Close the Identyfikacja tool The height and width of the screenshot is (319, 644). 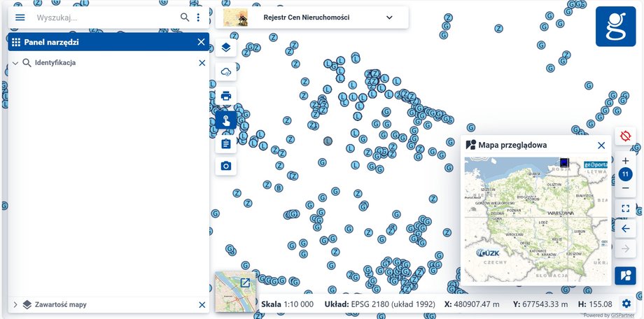202,63
